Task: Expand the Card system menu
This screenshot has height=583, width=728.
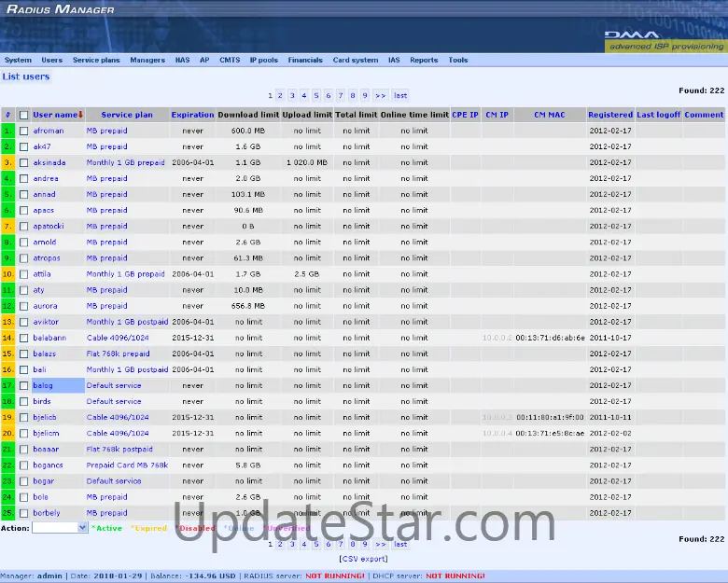Action: coord(356,60)
